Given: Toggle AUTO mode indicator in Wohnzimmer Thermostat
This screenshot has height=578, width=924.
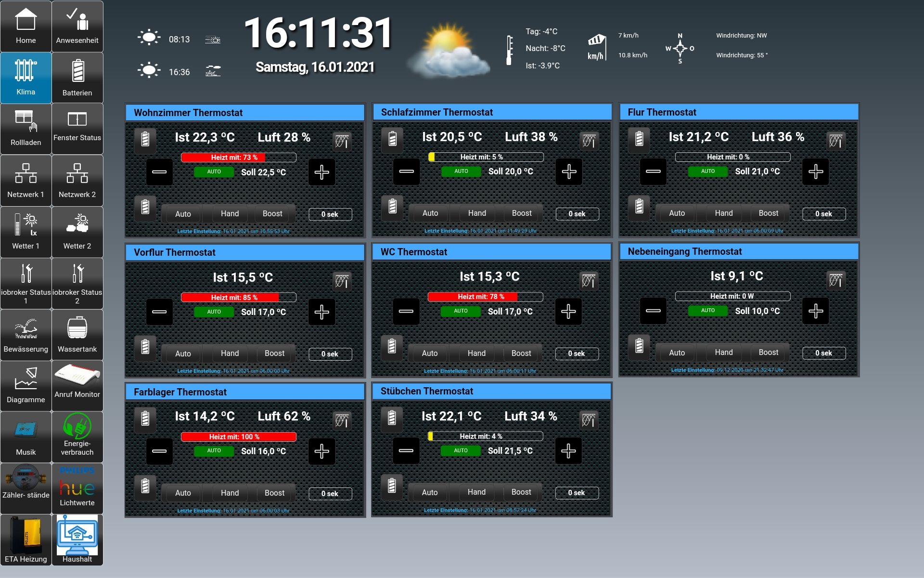Looking at the screenshot, I should [214, 172].
